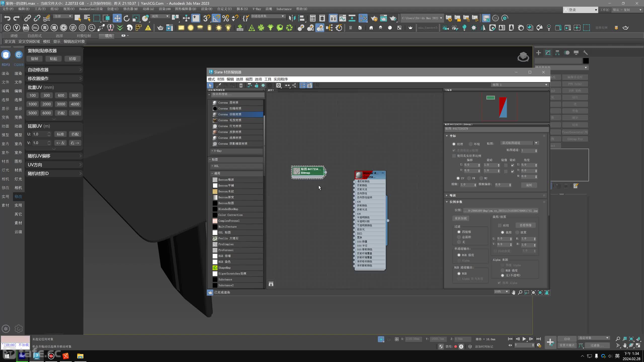
Task: Open the Create command panel tab
Action: pyautogui.click(x=539, y=53)
